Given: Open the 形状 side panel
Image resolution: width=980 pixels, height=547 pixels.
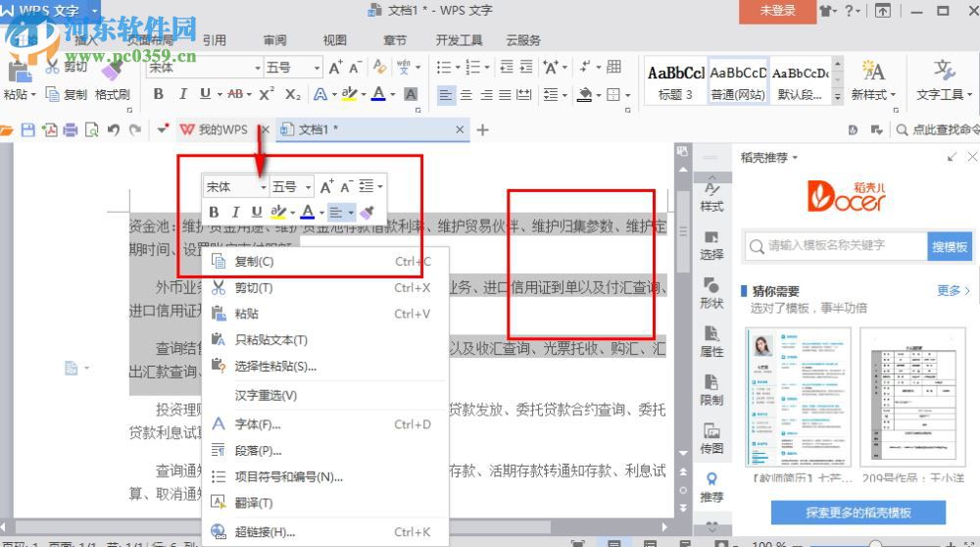Looking at the screenshot, I should (711, 294).
